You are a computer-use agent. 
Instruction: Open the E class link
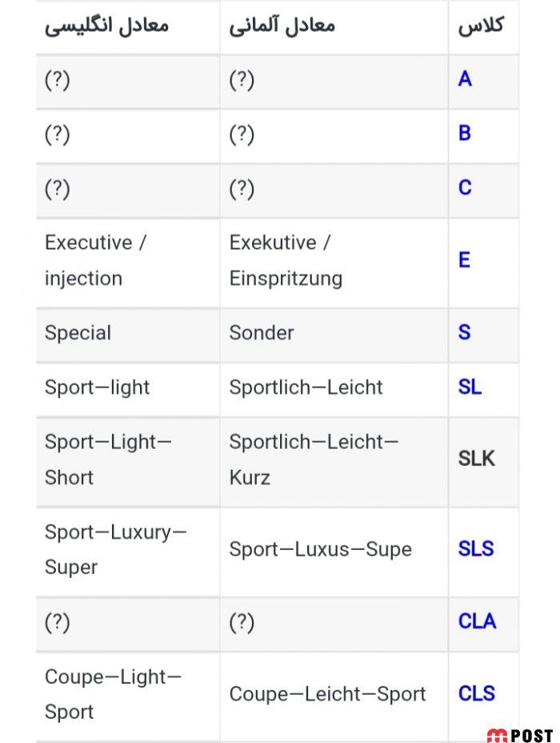point(464,260)
